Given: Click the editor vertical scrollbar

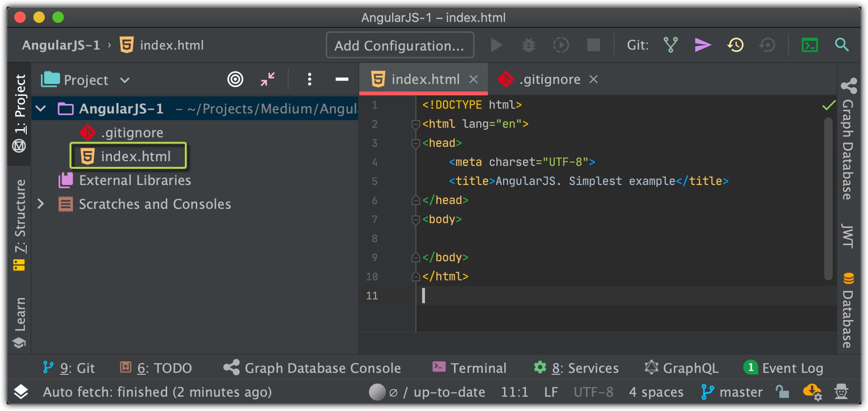Looking at the screenshot, I should pyautogui.click(x=828, y=198).
